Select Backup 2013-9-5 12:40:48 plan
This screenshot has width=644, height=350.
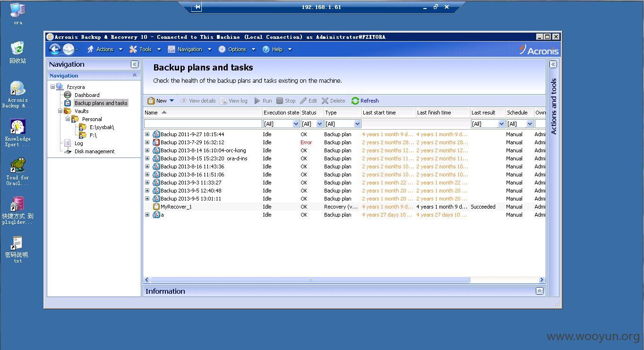tap(191, 191)
